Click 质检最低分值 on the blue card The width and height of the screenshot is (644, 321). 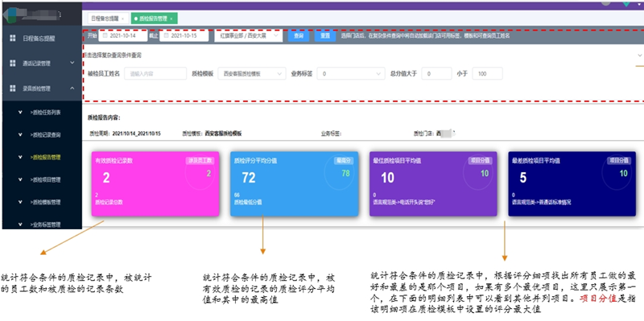click(x=248, y=203)
